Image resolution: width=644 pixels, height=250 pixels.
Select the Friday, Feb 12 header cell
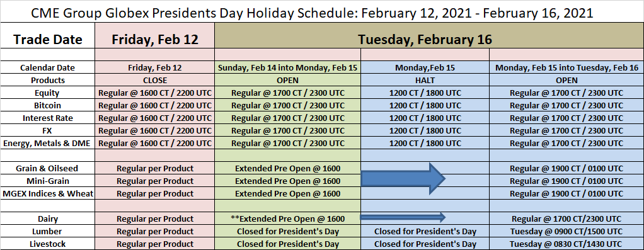pyautogui.click(x=155, y=40)
